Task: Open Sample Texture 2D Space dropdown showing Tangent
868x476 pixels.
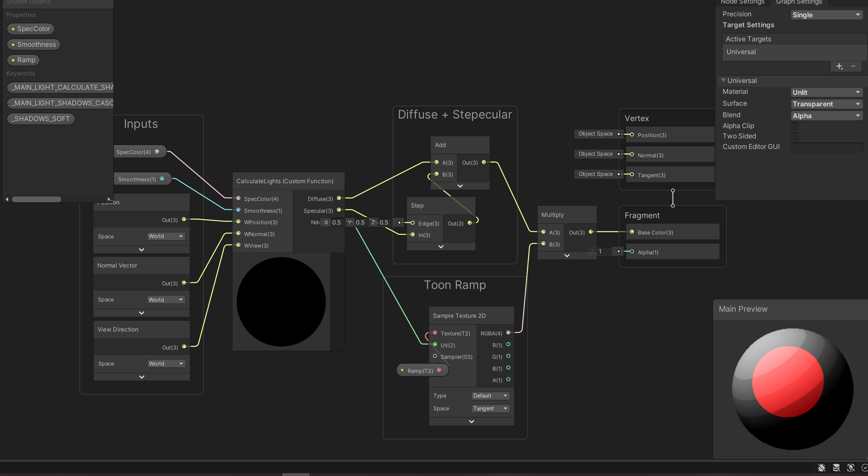Action: point(491,408)
